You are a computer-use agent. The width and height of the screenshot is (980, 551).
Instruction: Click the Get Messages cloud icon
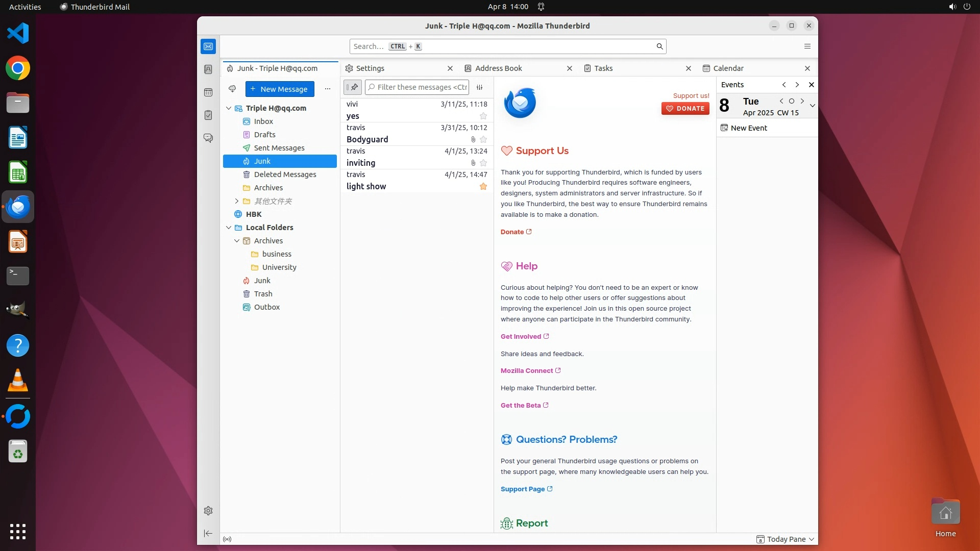coord(232,89)
